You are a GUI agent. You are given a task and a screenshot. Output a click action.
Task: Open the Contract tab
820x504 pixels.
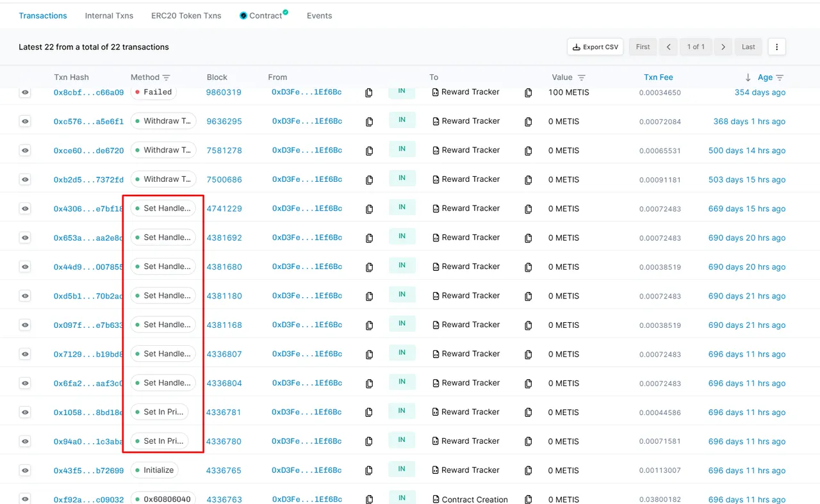pyautogui.click(x=264, y=15)
